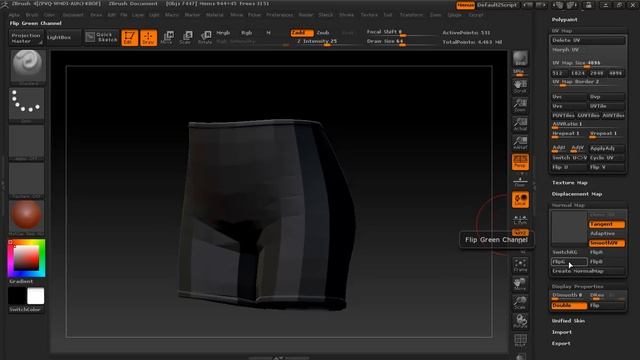Click the Zoom canvas icon
This screenshot has height=360, width=640.
(x=520, y=105)
